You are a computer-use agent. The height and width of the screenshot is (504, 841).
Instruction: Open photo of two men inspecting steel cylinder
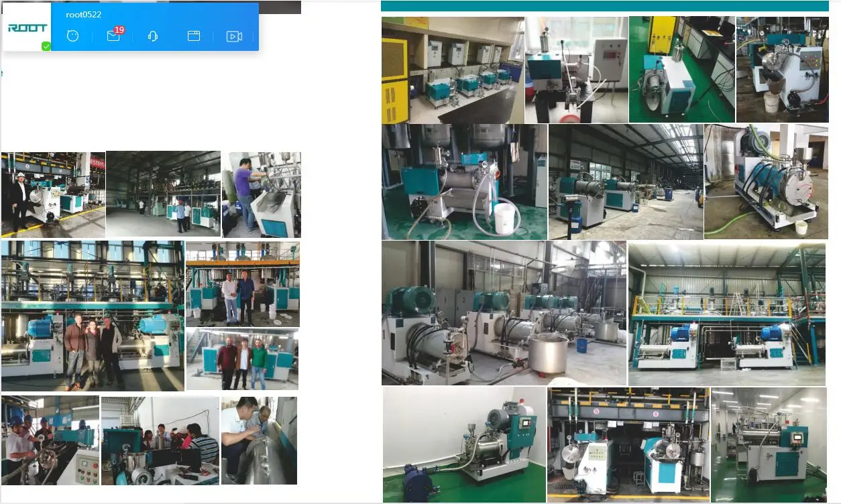(259, 440)
